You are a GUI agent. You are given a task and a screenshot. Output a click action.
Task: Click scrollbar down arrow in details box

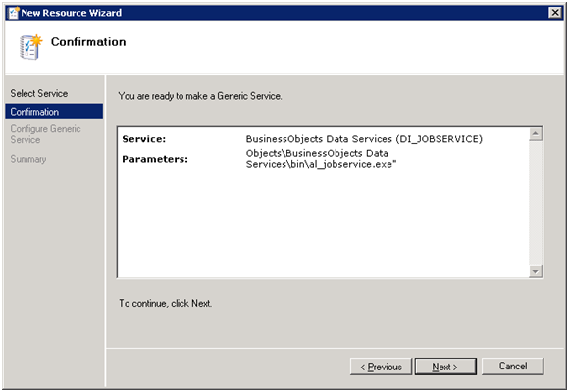pos(536,270)
